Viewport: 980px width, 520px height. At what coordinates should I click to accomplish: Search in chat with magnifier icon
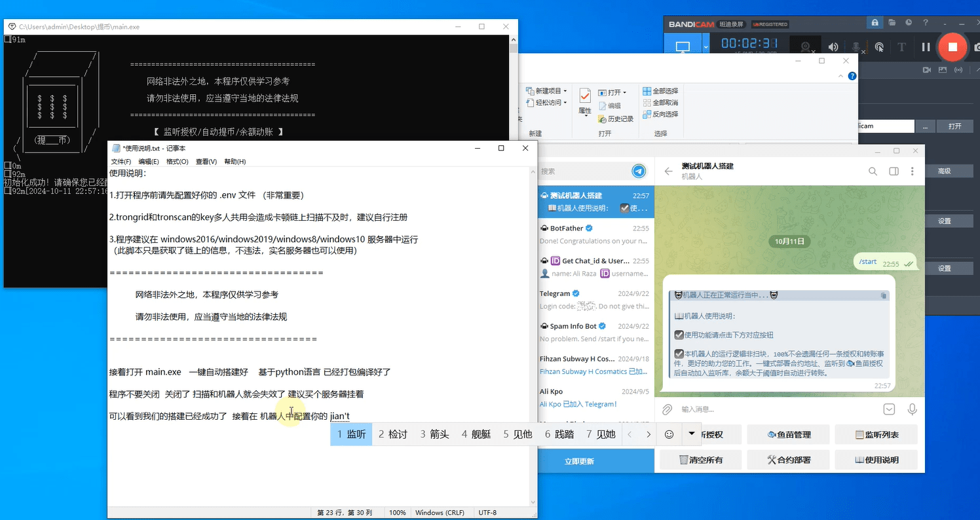point(873,171)
